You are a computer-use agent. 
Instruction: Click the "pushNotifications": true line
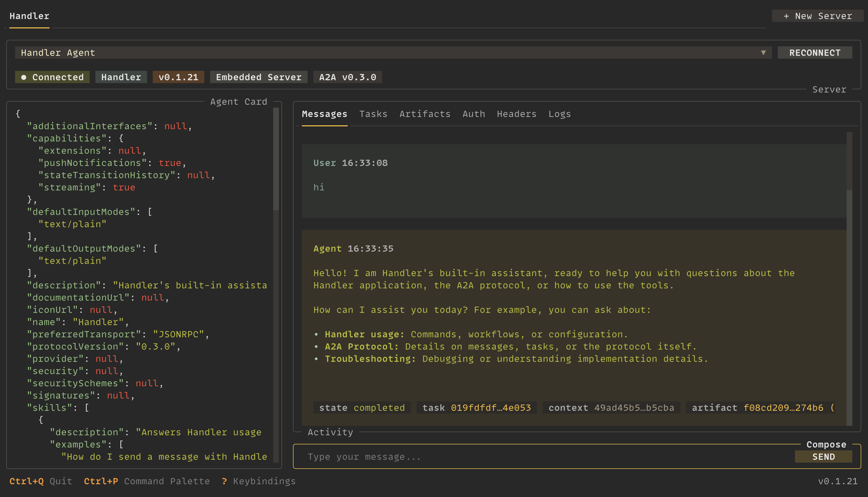[x=112, y=163]
